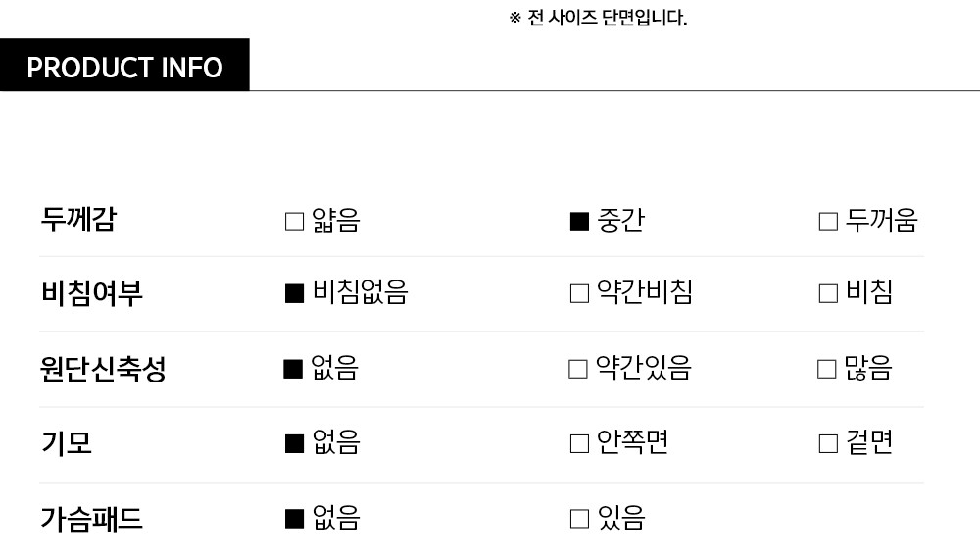Image resolution: width=980 pixels, height=560 pixels.
Task: Click the 두께감 row label
Action: pos(77,219)
